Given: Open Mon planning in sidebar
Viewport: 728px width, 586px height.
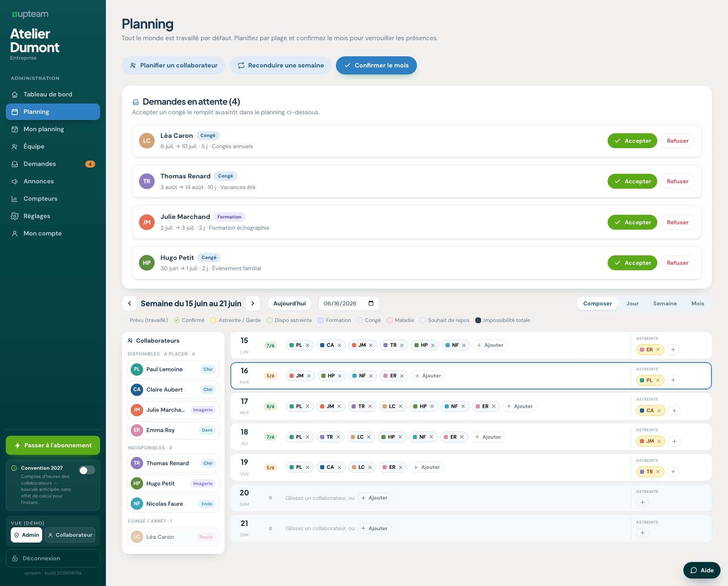Looking at the screenshot, I should point(53,129).
